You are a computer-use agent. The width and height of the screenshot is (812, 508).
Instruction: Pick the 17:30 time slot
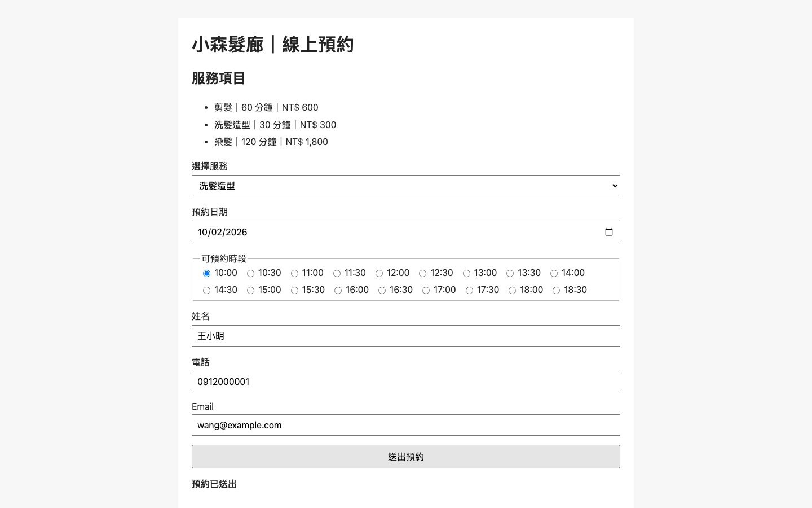click(x=469, y=290)
